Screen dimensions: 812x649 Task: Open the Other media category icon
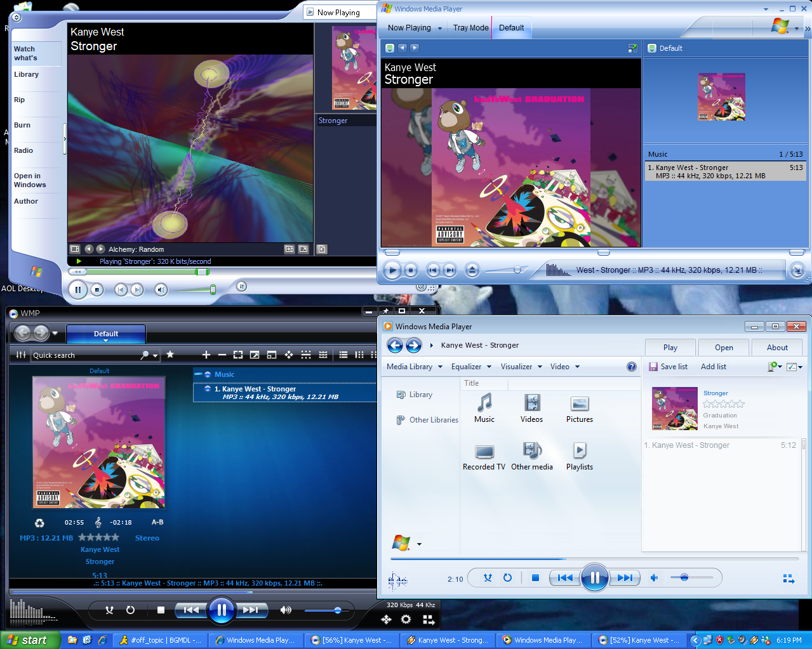pos(532,456)
